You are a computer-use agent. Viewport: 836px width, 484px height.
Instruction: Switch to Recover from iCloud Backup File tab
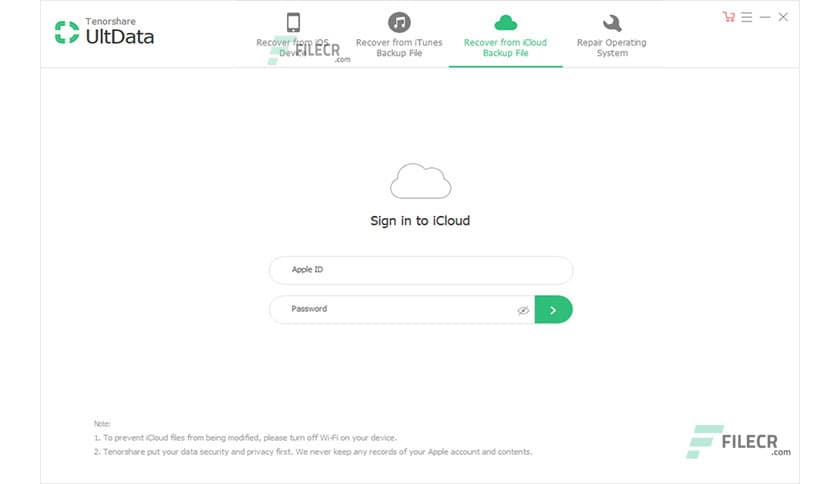coord(505,36)
